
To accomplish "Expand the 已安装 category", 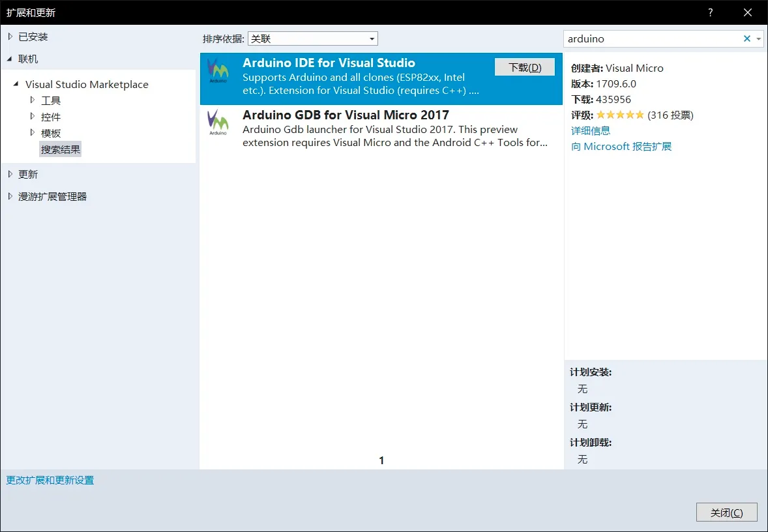I will coord(10,37).
